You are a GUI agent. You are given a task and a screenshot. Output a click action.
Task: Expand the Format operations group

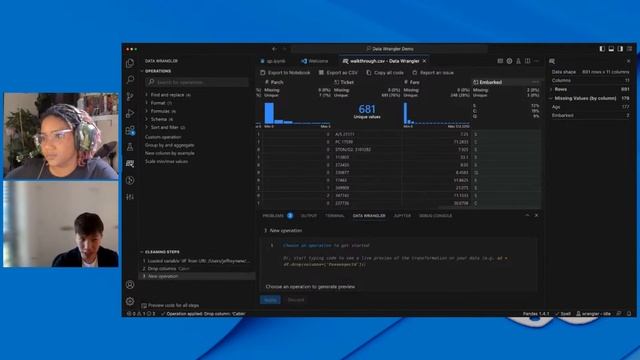coord(160,103)
